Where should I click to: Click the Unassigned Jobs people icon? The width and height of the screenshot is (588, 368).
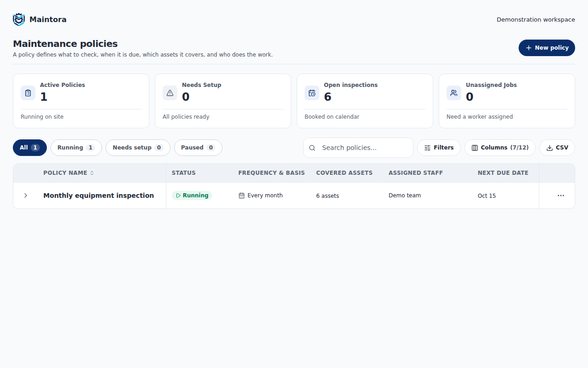click(x=454, y=93)
